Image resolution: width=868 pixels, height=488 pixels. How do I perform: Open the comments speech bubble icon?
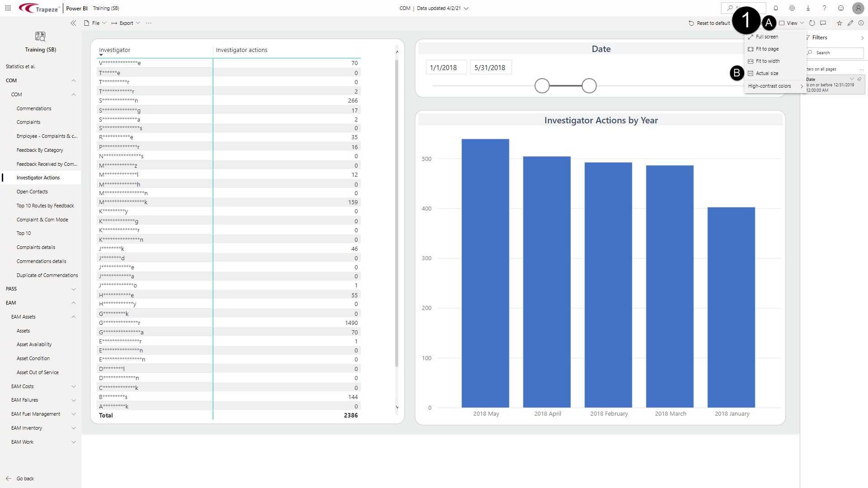pos(823,23)
